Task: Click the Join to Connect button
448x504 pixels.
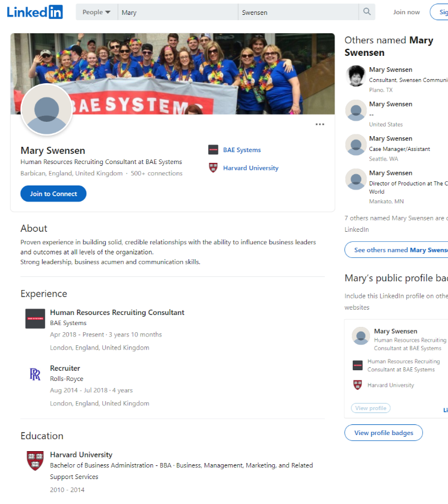Action: [54, 194]
